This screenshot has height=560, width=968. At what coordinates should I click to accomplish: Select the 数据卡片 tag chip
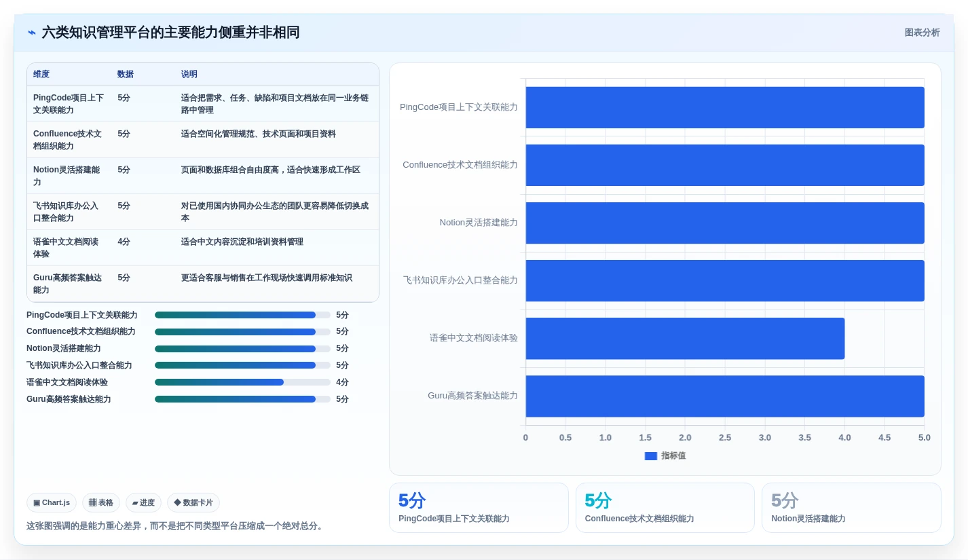tap(193, 502)
